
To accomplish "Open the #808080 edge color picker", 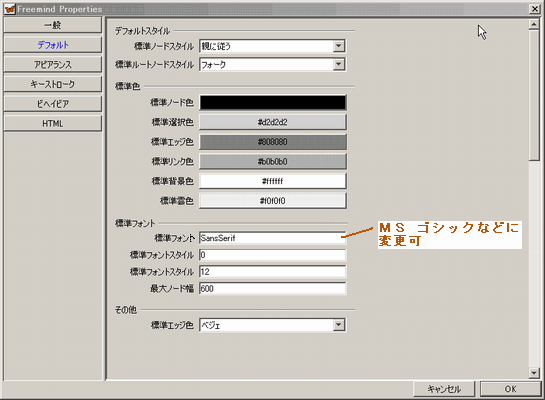I will point(273,142).
